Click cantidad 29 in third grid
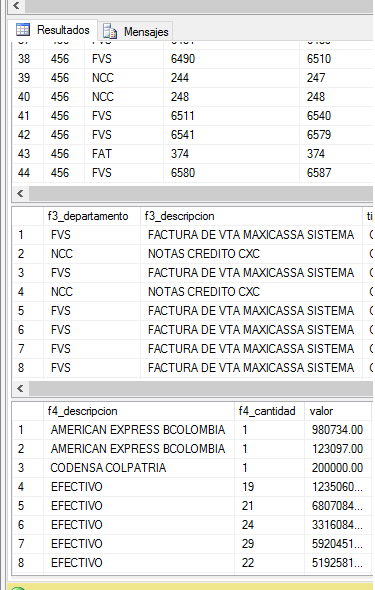375x590 pixels. 270,544
